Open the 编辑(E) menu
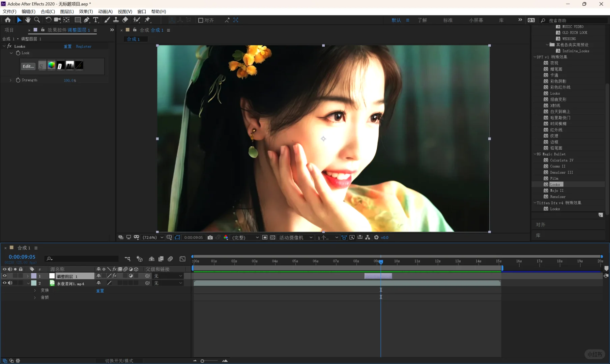The height and width of the screenshot is (364, 610). [28, 11]
